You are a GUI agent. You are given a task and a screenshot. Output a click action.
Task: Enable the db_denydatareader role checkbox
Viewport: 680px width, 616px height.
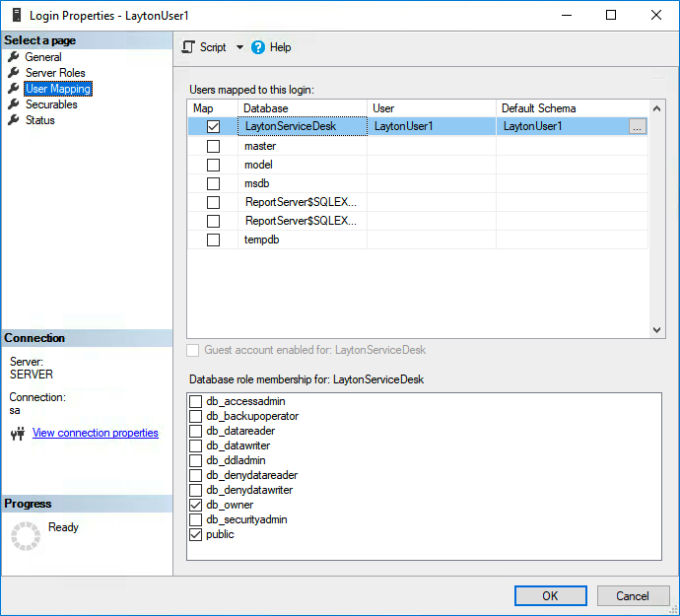pyautogui.click(x=195, y=475)
